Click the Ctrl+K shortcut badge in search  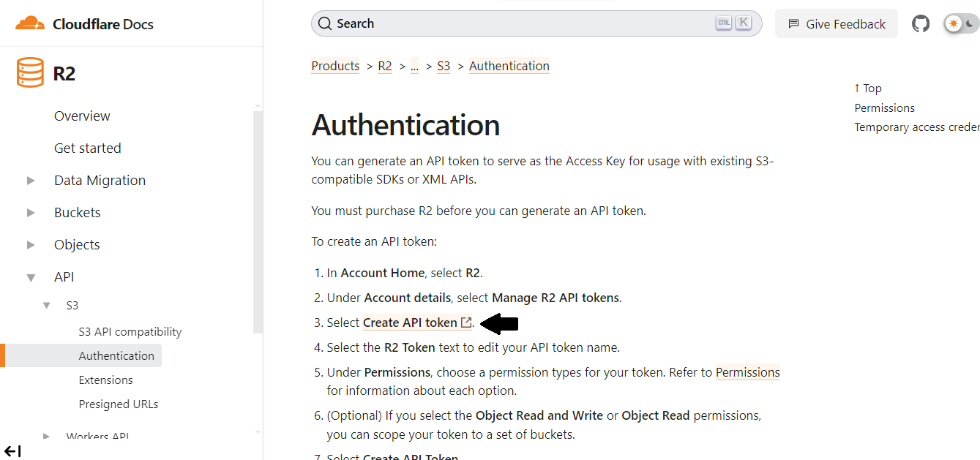[x=733, y=23]
